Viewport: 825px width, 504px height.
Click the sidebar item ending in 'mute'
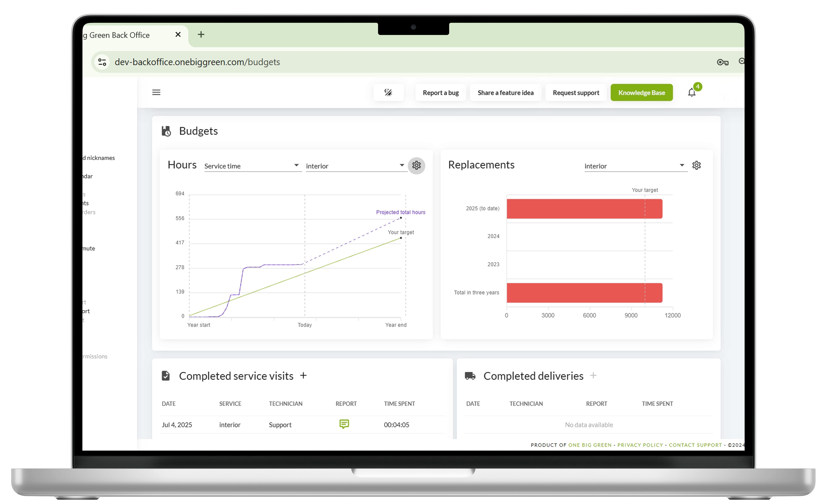click(x=89, y=248)
